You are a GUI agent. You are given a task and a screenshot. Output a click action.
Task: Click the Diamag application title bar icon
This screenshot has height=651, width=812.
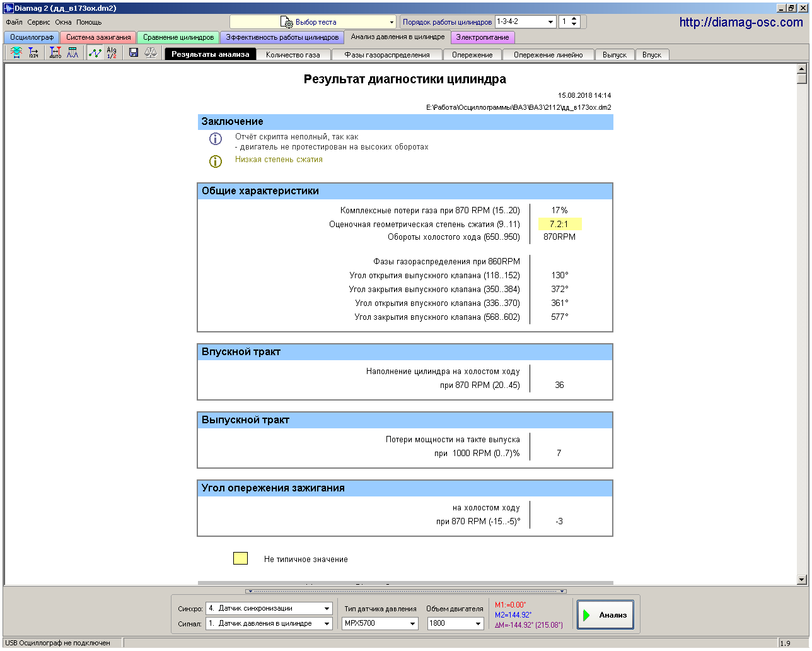[8, 8]
